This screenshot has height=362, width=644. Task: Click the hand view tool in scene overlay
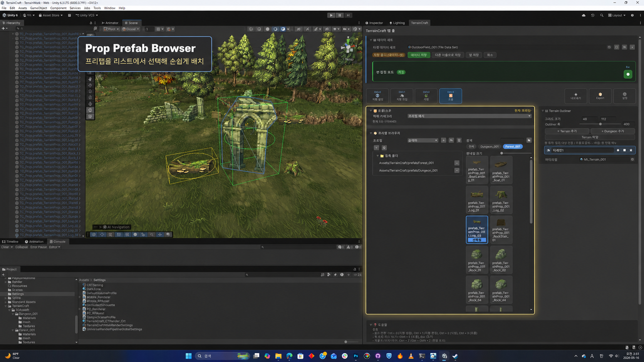pyautogui.click(x=90, y=79)
